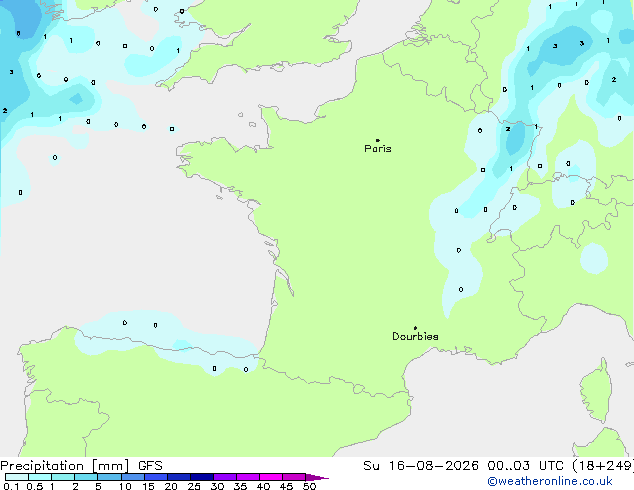634x490 pixels.
Task: Select the 45 mm legend color swatch
Action: click(294, 477)
